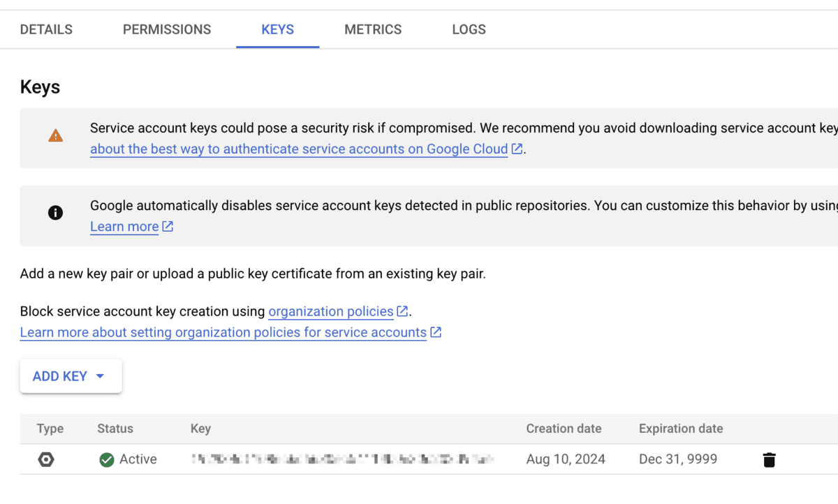Go to the METRICS tab

tap(373, 29)
